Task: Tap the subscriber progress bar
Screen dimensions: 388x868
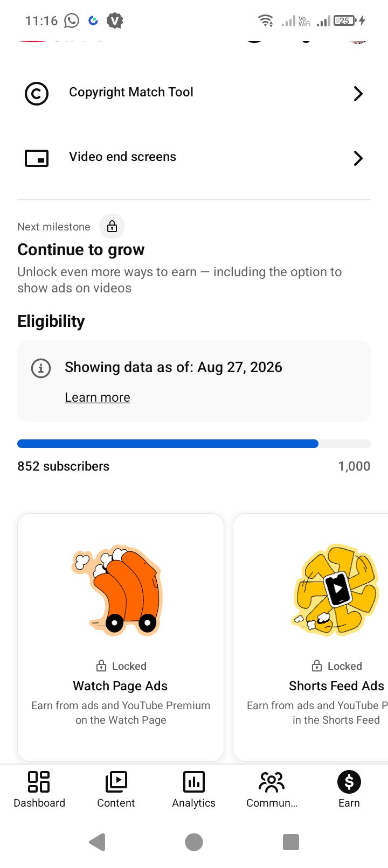Action: pyautogui.click(x=194, y=444)
